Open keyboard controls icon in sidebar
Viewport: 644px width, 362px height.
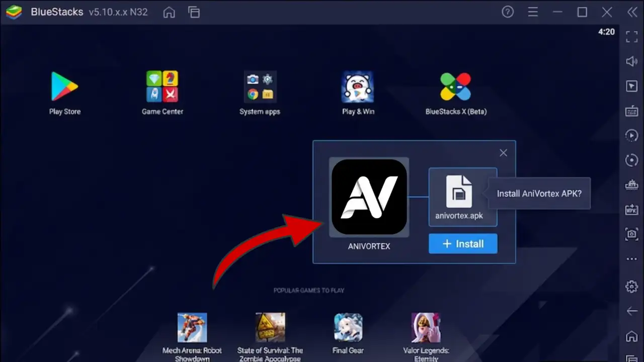tap(631, 111)
